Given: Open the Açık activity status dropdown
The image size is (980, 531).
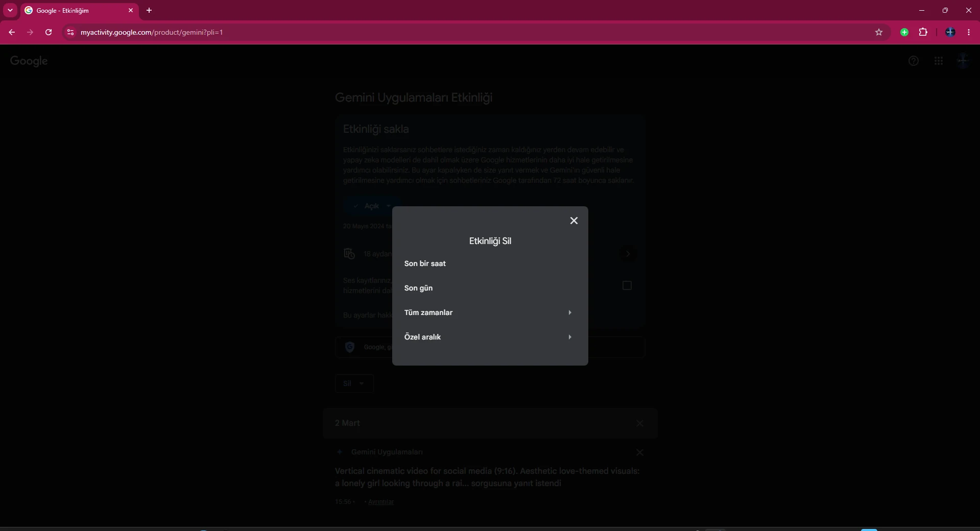Looking at the screenshot, I should tap(371, 206).
